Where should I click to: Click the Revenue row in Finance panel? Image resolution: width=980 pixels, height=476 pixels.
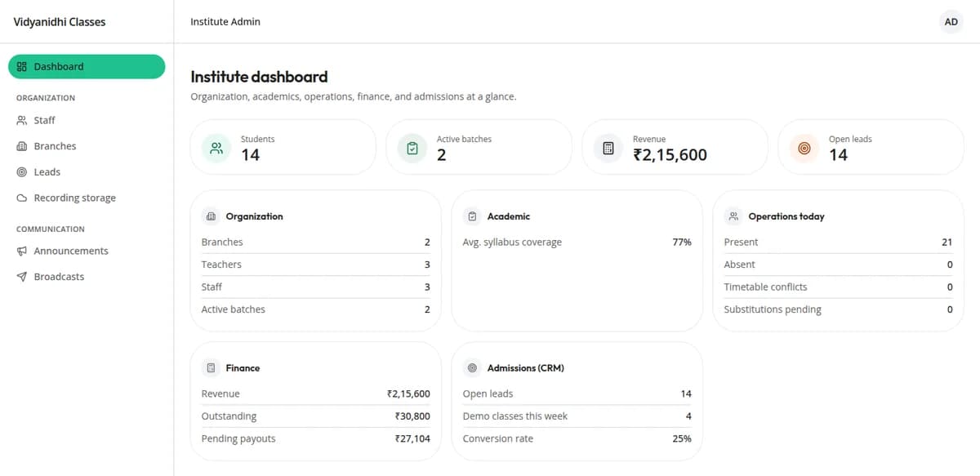point(315,394)
